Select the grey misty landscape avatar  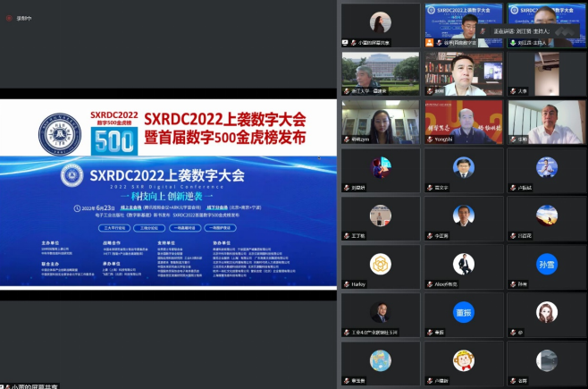[x=547, y=360]
